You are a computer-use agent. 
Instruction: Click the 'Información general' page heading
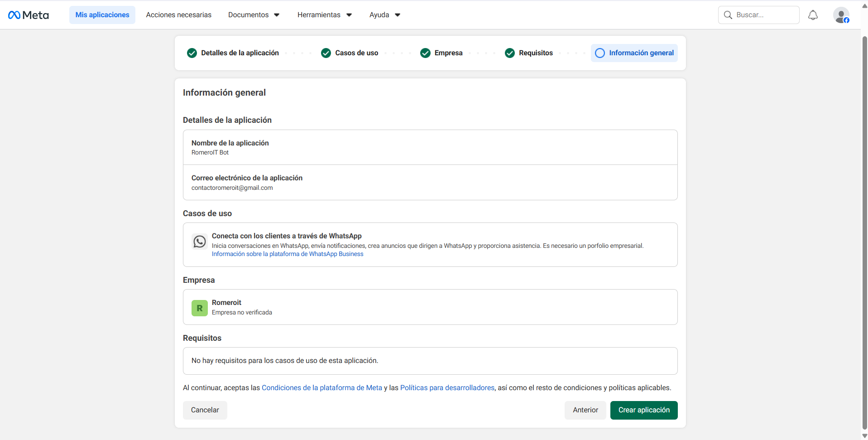click(x=224, y=92)
